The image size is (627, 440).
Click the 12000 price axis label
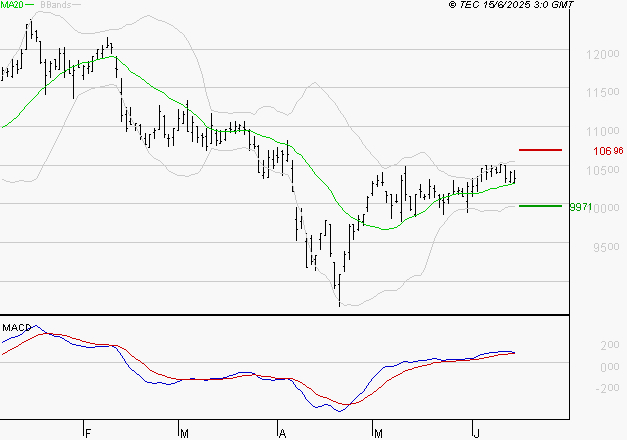[603, 54]
